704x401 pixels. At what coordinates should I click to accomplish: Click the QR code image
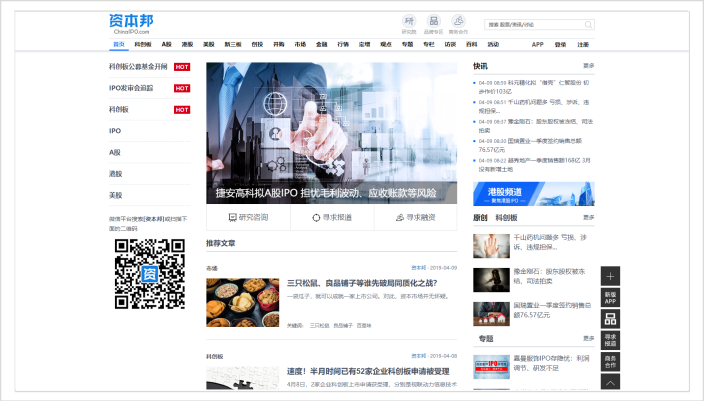click(150, 274)
